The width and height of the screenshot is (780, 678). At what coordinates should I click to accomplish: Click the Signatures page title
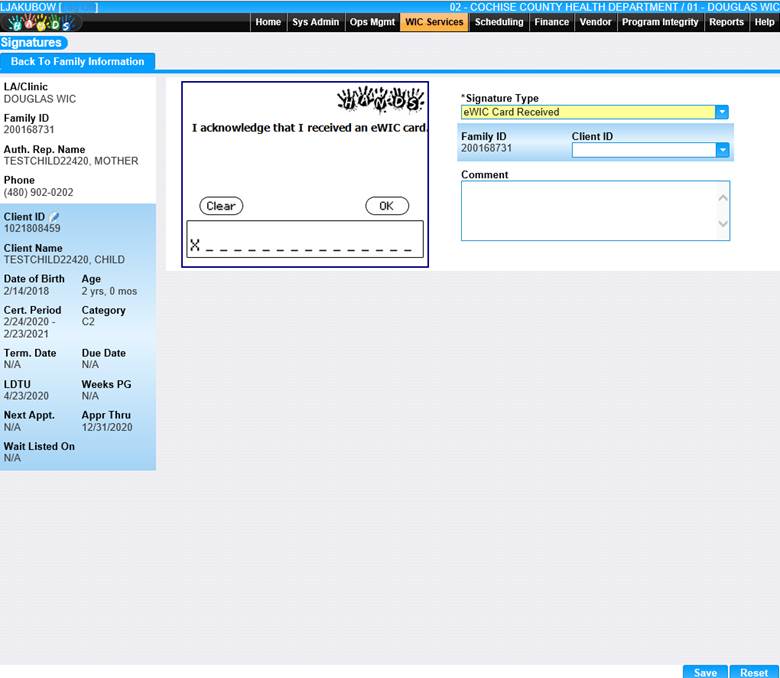(x=31, y=43)
